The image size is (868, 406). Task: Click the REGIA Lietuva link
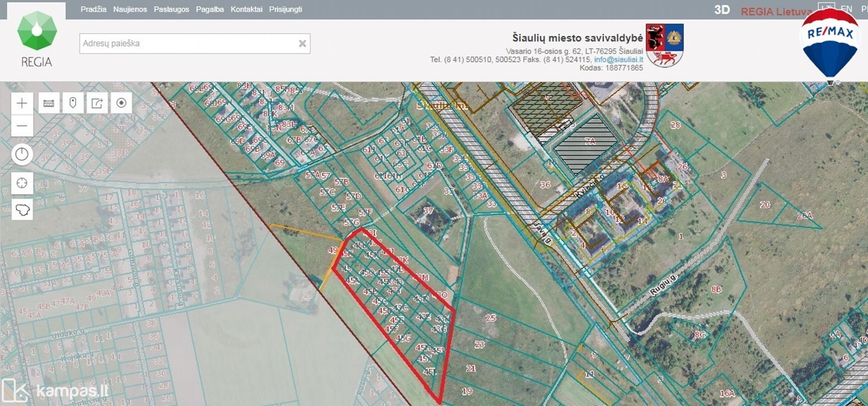(x=776, y=11)
